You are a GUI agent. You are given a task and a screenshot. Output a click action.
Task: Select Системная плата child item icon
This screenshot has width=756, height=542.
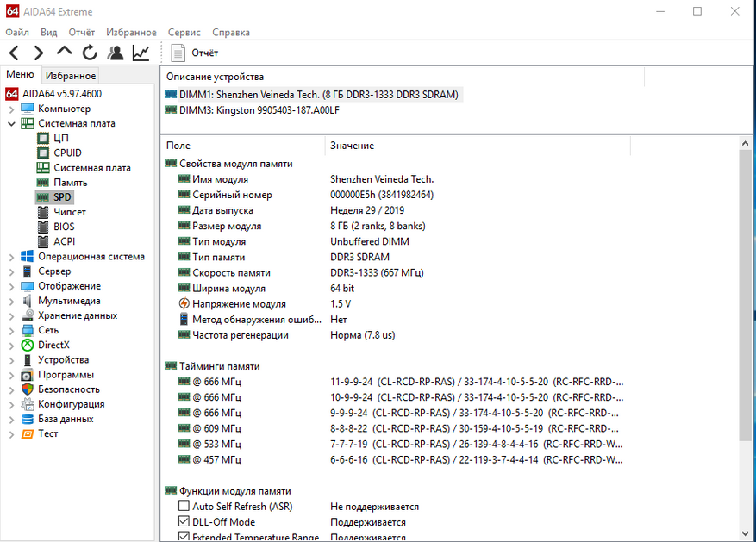point(43,168)
